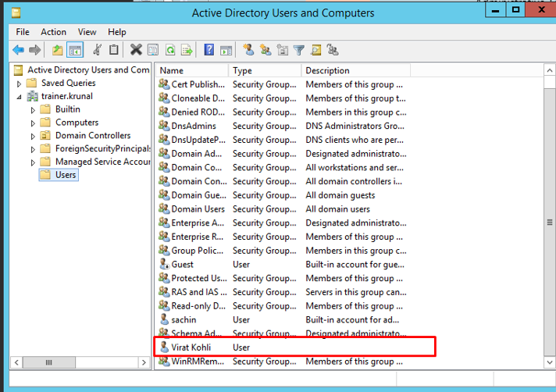Click the filter funnel toolbar icon

pyautogui.click(x=299, y=50)
